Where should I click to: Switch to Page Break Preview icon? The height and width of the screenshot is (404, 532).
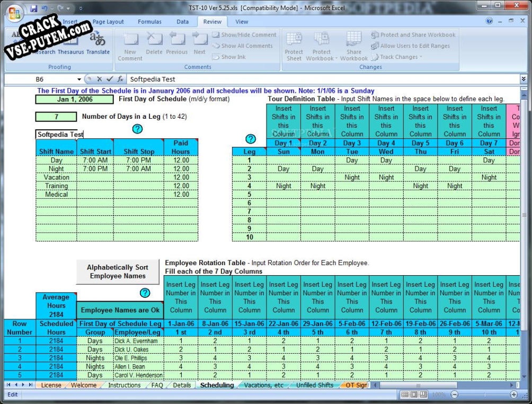[423, 394]
